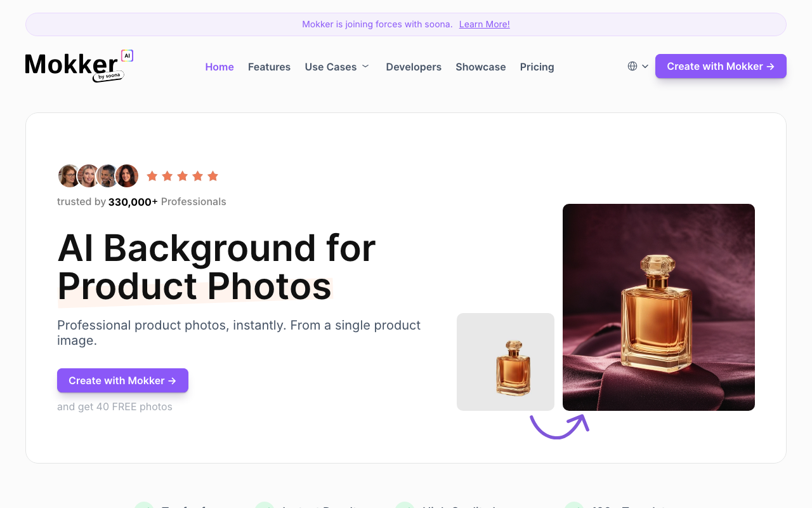Viewport: 812px width, 508px height.
Task: Click the Mokker logo
Action: pyautogui.click(x=79, y=66)
